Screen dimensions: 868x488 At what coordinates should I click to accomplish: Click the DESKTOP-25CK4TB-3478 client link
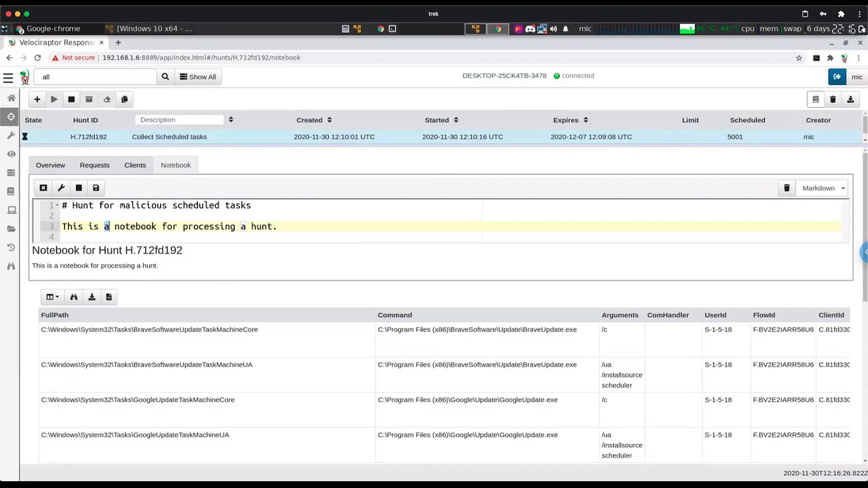[x=505, y=76]
